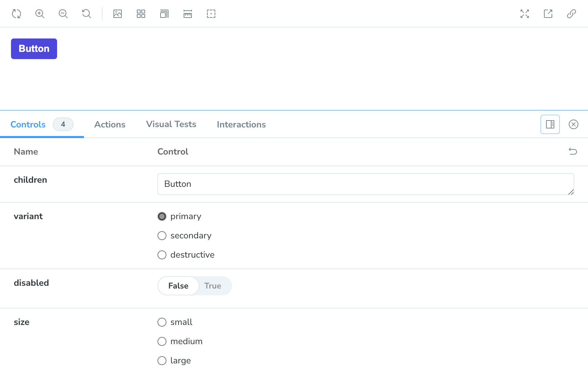Copy the canvas link
The height and width of the screenshot is (384, 588).
coord(571,14)
